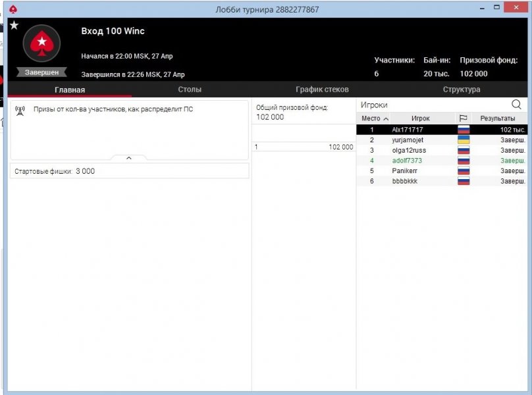Viewport: 532px width, 395px height.
Task: Click the antenna icon beside the prize note
Action: pyautogui.click(x=20, y=110)
